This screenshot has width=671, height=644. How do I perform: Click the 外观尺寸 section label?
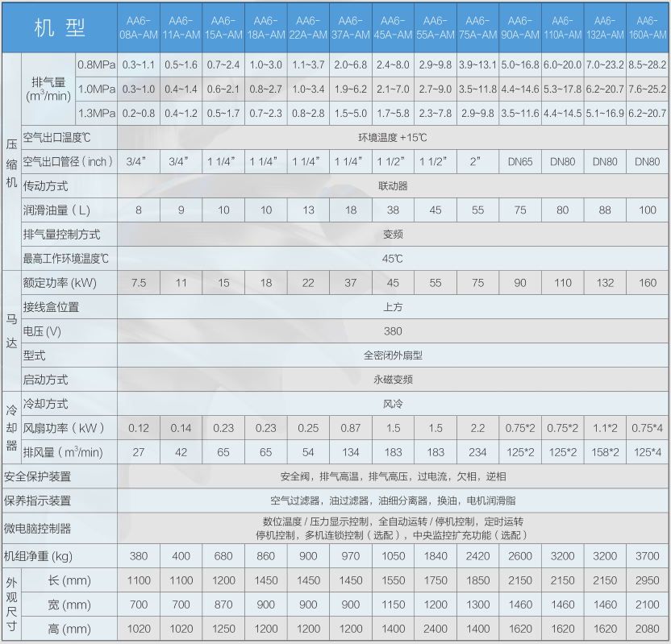11,605
